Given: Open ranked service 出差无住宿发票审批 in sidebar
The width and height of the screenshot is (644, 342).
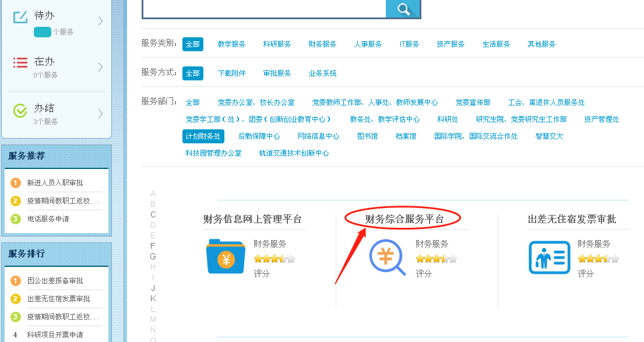Looking at the screenshot, I should 59,298.
